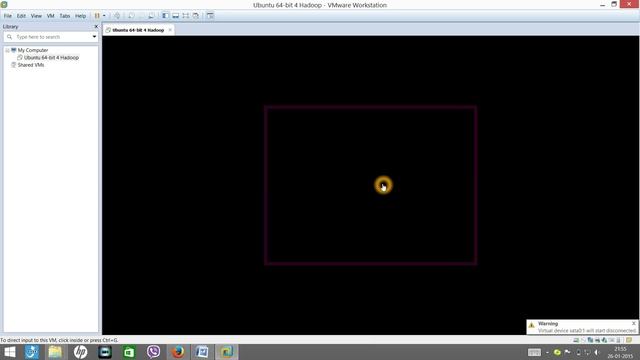Open the message log icon in status bar
Viewport: 640px width, 360px height.
[x=629, y=340]
